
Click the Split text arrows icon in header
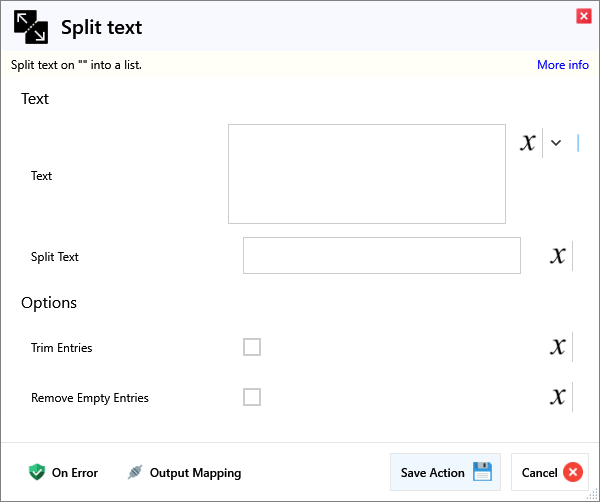pyautogui.click(x=31, y=27)
